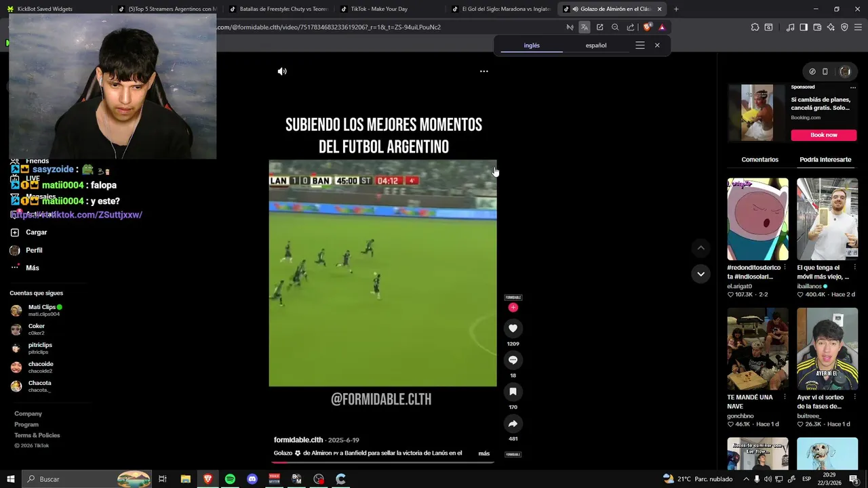
Task: Click the open-in-app icon in address bar
Action: (x=599, y=27)
